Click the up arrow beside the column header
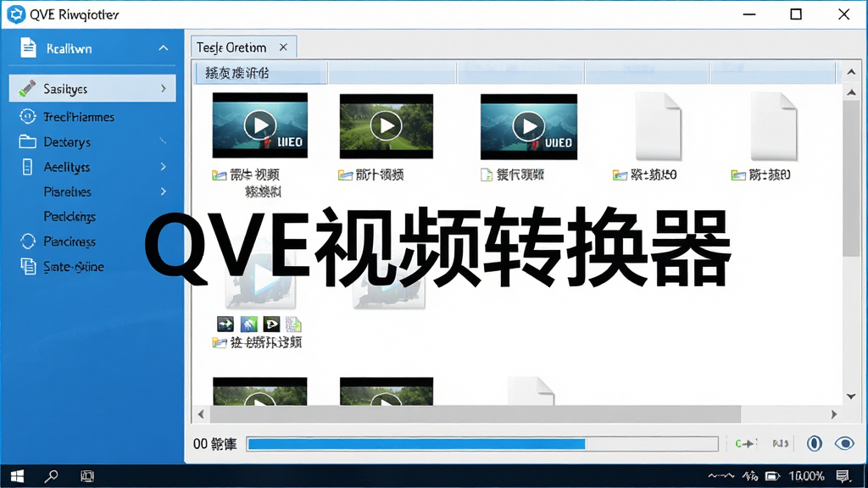Image resolution: width=868 pixels, height=488 pixels. pyautogui.click(x=851, y=72)
